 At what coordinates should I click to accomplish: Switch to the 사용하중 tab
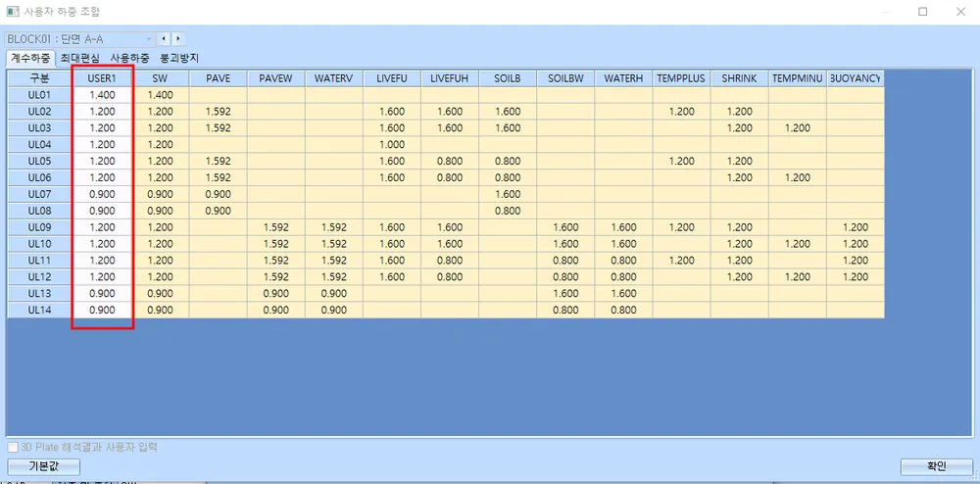(x=129, y=58)
